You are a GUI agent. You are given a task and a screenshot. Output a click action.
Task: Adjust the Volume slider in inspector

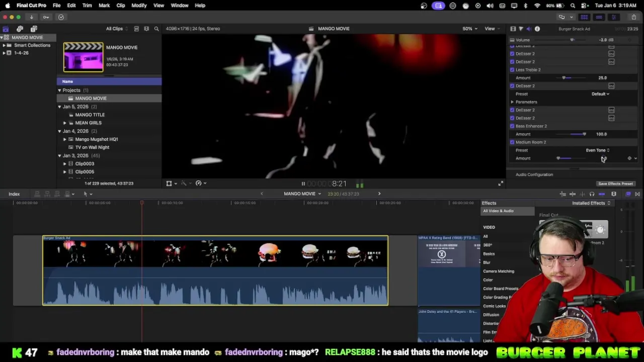point(573,40)
